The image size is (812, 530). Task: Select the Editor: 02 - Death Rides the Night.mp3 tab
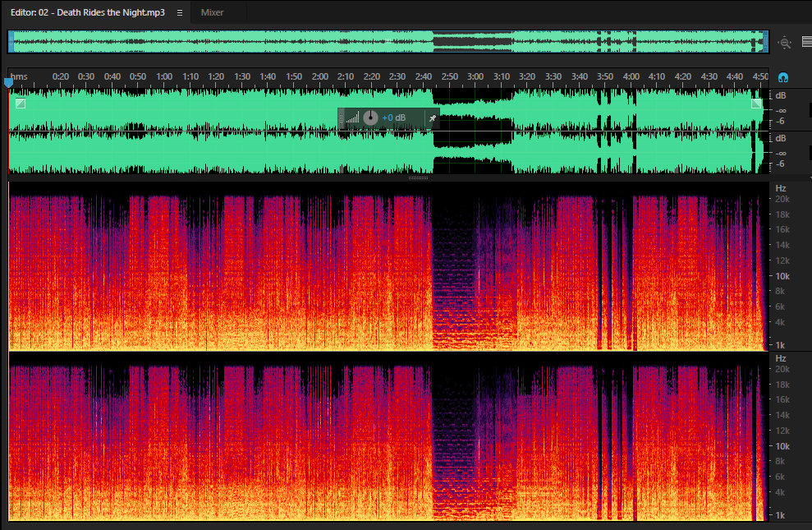pyautogui.click(x=88, y=12)
